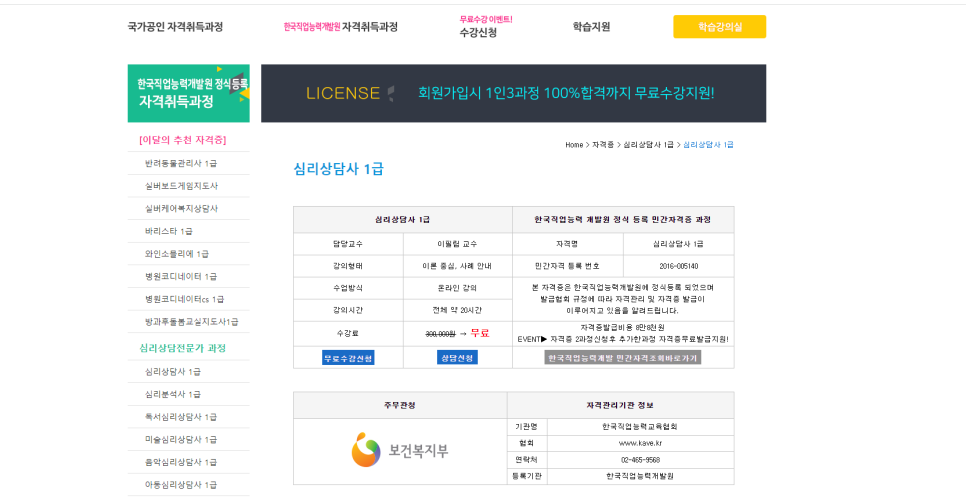Click 심리상담전문가 과정 section heading
This screenshot has height=499, width=966.
(x=182, y=348)
